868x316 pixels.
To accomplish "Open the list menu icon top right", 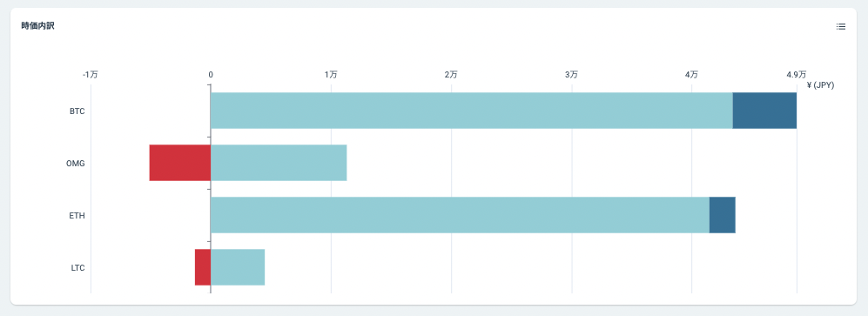I will tap(841, 27).
